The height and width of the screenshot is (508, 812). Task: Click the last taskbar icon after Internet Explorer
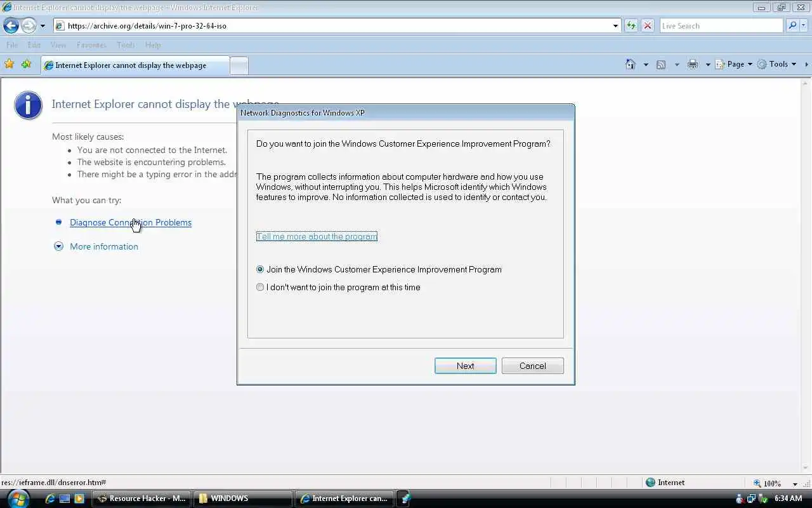click(405, 498)
